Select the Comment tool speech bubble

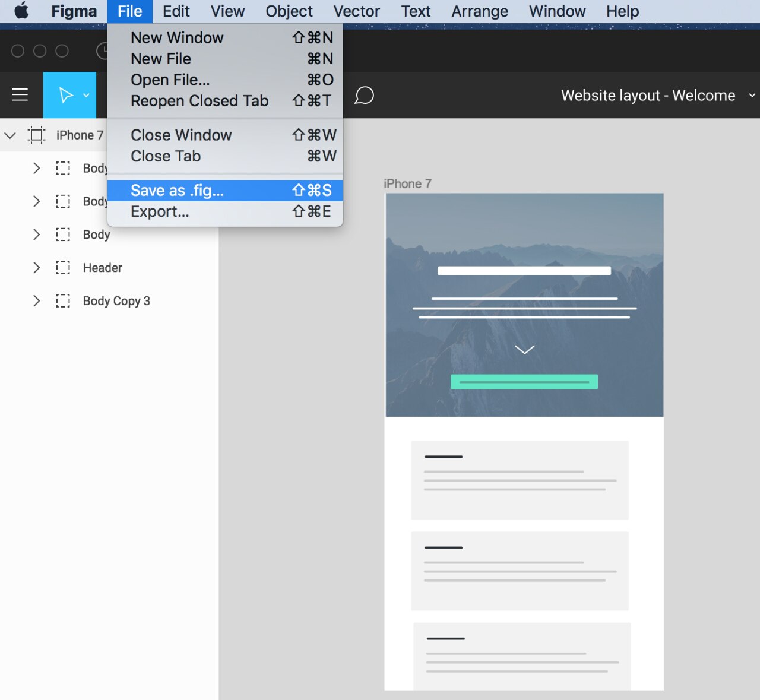pyautogui.click(x=364, y=95)
